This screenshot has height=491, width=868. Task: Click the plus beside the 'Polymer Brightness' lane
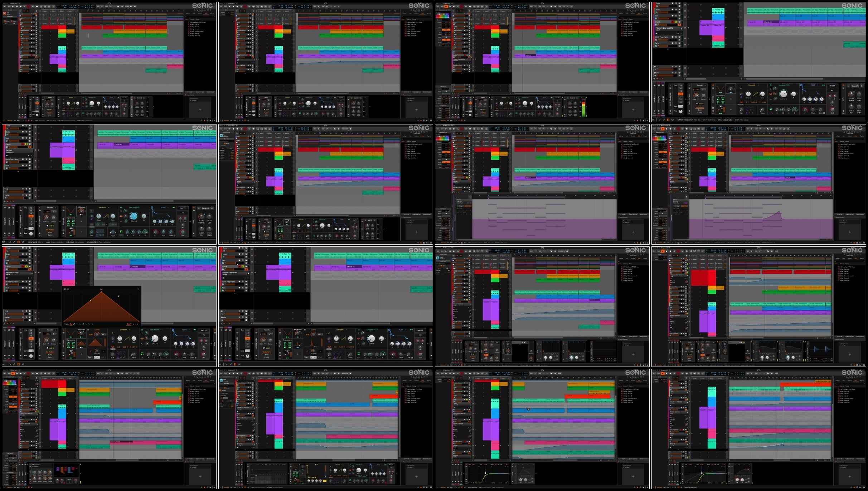(x=28, y=156)
